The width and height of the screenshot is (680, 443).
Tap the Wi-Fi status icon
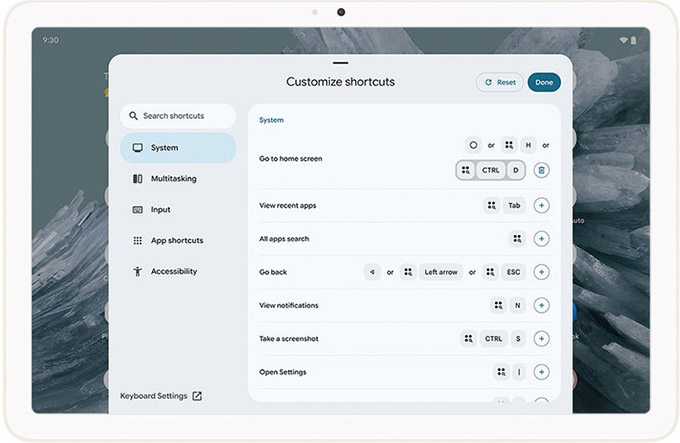pos(623,40)
